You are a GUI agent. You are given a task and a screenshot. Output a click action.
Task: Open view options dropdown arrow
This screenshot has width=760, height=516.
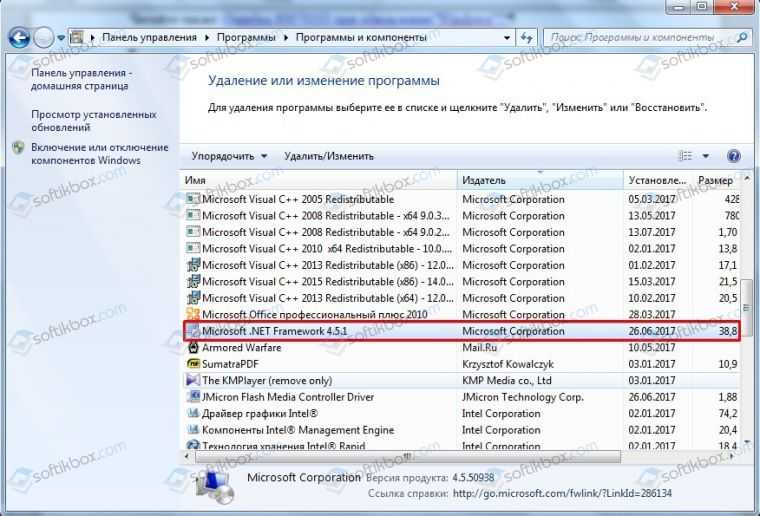(706, 156)
